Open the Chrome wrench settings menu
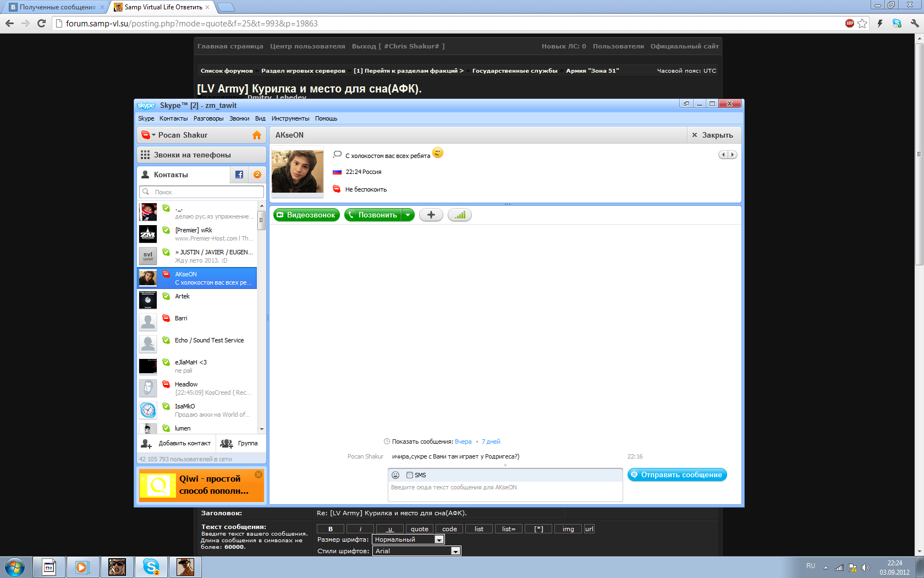This screenshot has height=578, width=924. coord(915,23)
